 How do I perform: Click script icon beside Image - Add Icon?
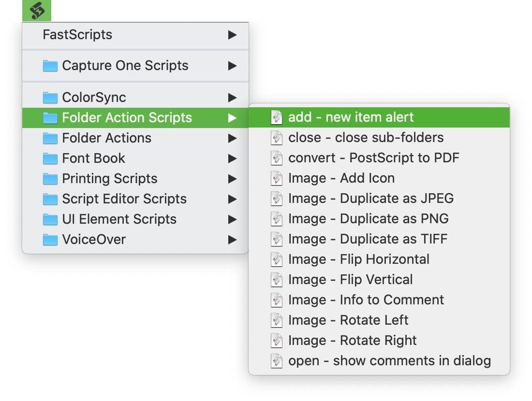coord(277,179)
